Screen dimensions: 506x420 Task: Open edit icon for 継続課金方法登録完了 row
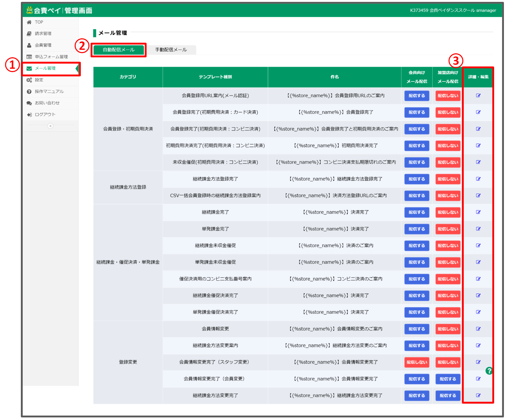[478, 179]
